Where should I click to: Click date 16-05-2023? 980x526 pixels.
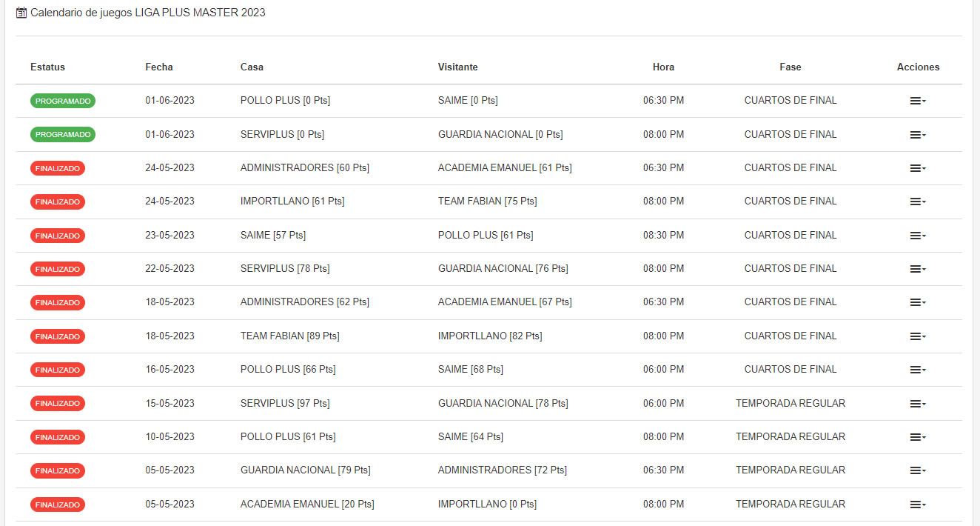[170, 370]
